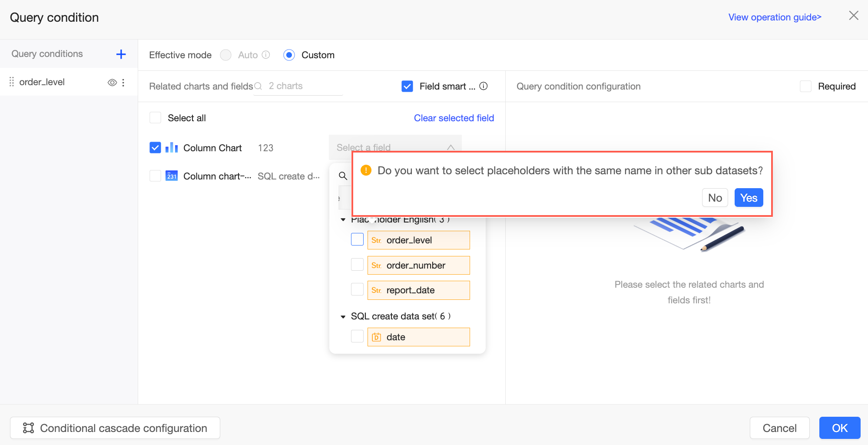Click the drag handle beside order_level
This screenshot has height=445, width=868.
[12, 82]
